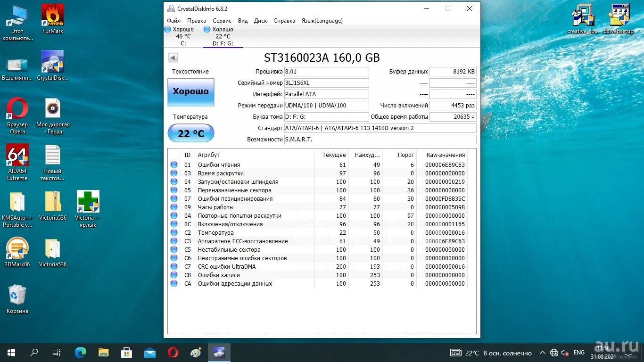
Task: Click the Порог column header
Action: click(399, 155)
